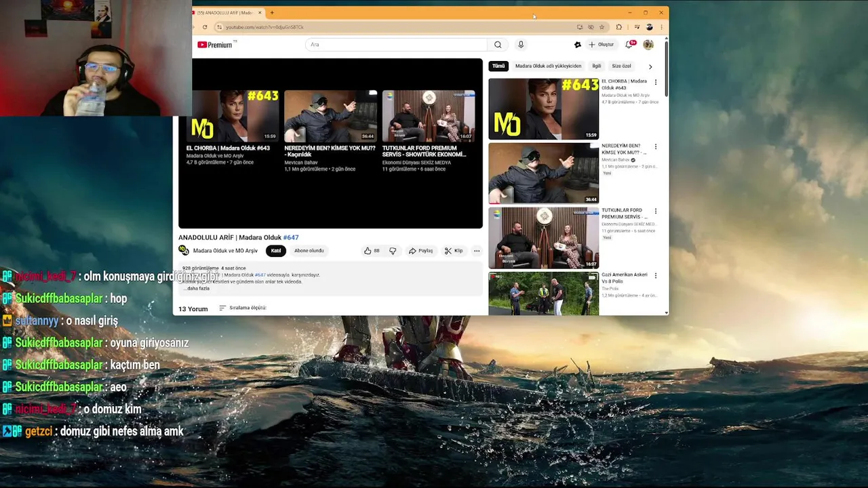Click the Madara Olduk channel avatar
Screen dimensions: 868x488
[183, 251]
